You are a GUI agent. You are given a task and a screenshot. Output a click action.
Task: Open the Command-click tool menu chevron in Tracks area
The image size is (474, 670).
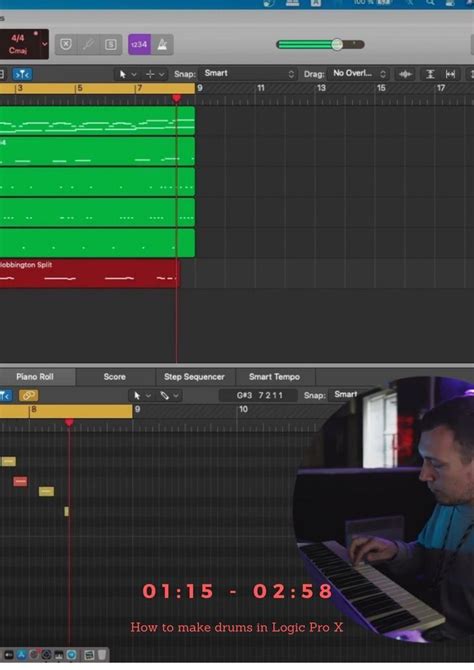tap(162, 74)
